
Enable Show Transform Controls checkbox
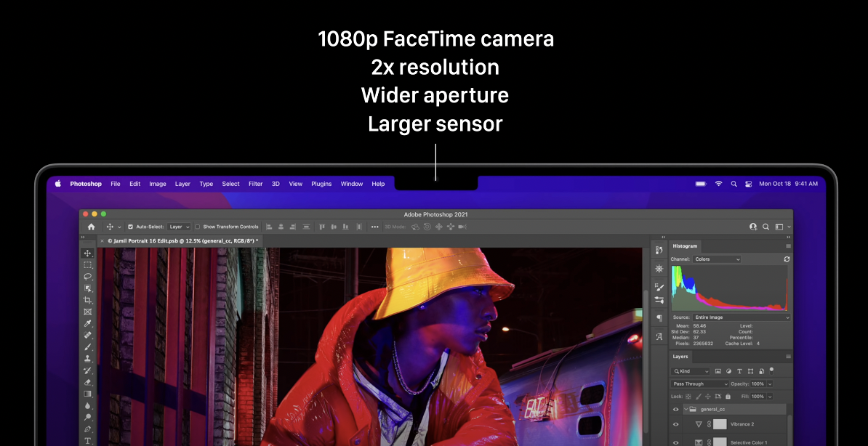pos(198,227)
